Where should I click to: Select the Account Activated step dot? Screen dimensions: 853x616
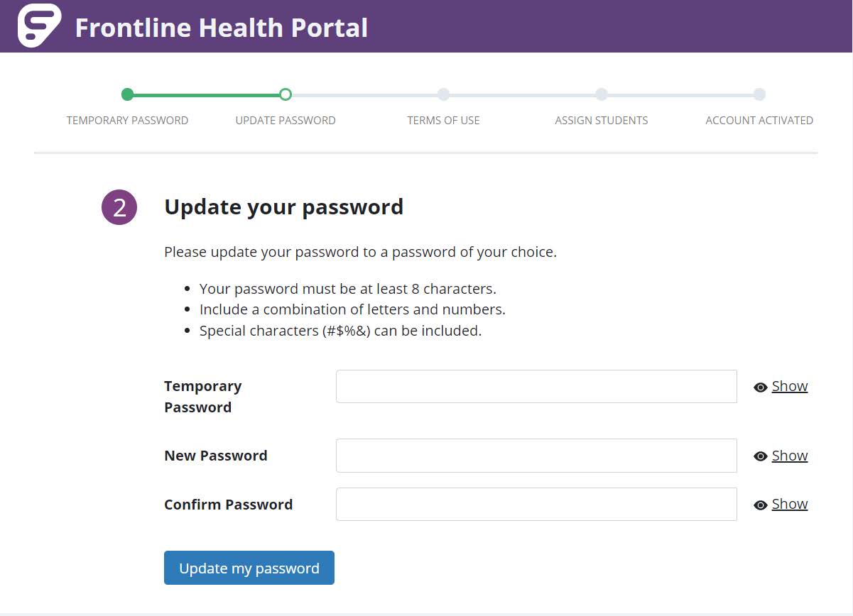(759, 94)
